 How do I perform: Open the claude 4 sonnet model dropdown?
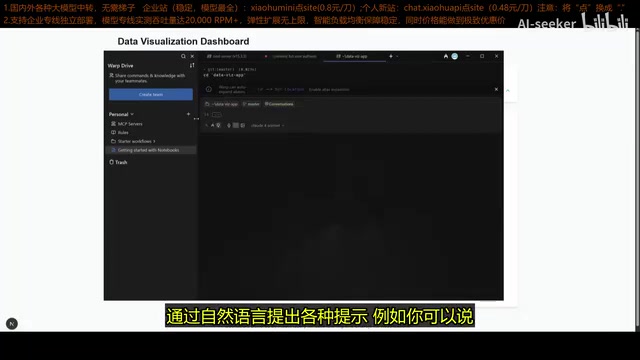pyautogui.click(x=267, y=125)
